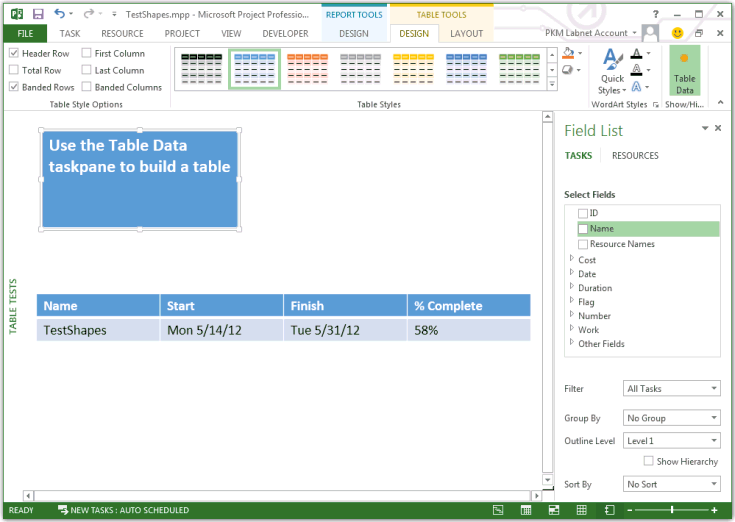
Task: Expand the Number field group
Action: 571,314
